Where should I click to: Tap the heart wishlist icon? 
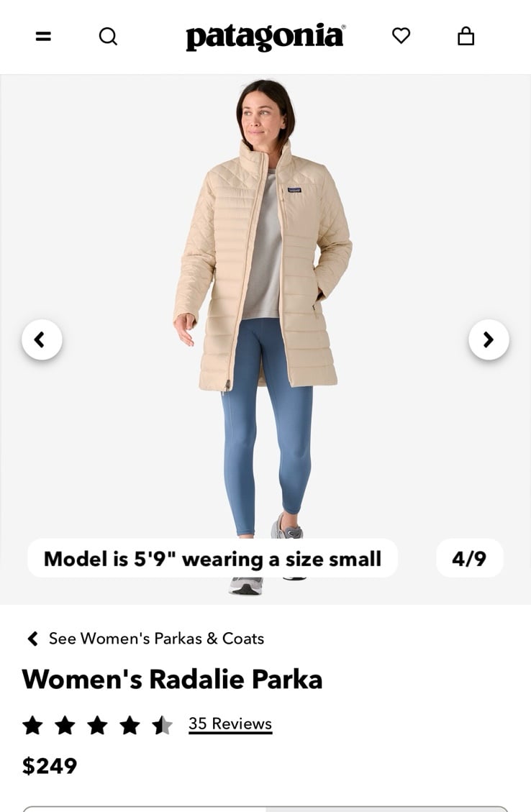401,36
